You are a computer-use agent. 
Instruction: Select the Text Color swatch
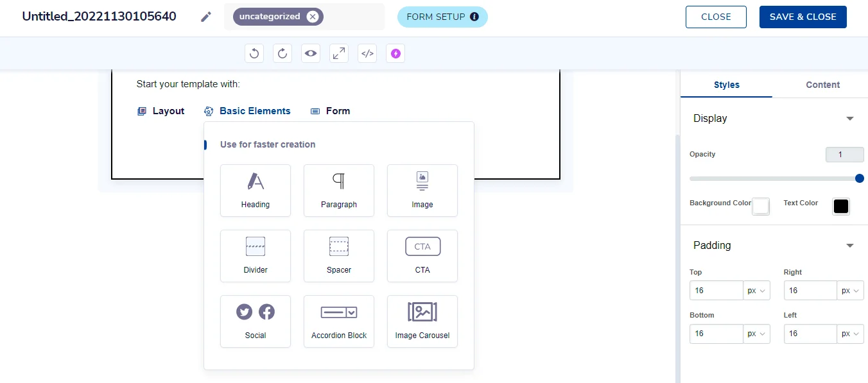point(841,206)
